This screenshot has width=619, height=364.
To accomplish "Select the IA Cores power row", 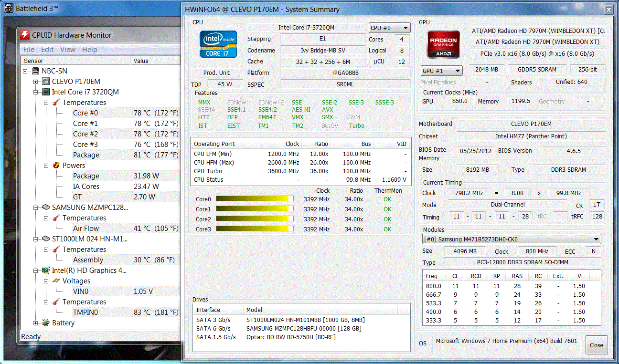I will point(126,186).
